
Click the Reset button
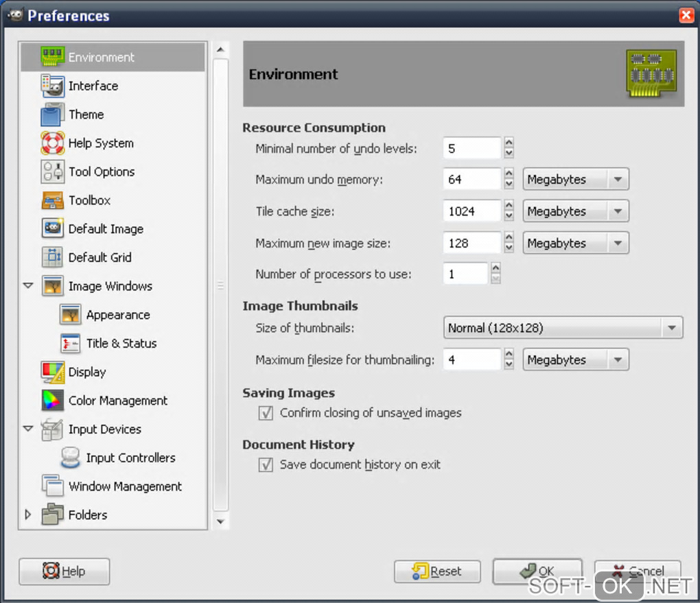(x=438, y=571)
